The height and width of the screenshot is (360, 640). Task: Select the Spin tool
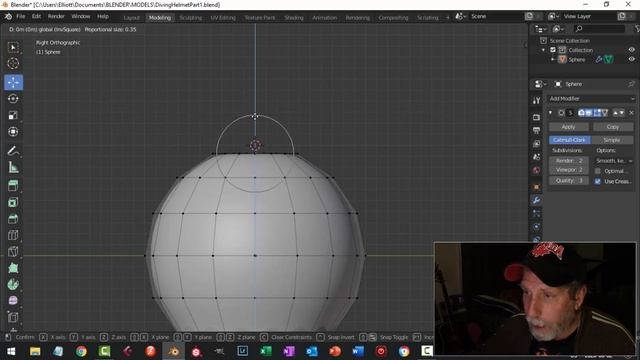click(x=13, y=284)
